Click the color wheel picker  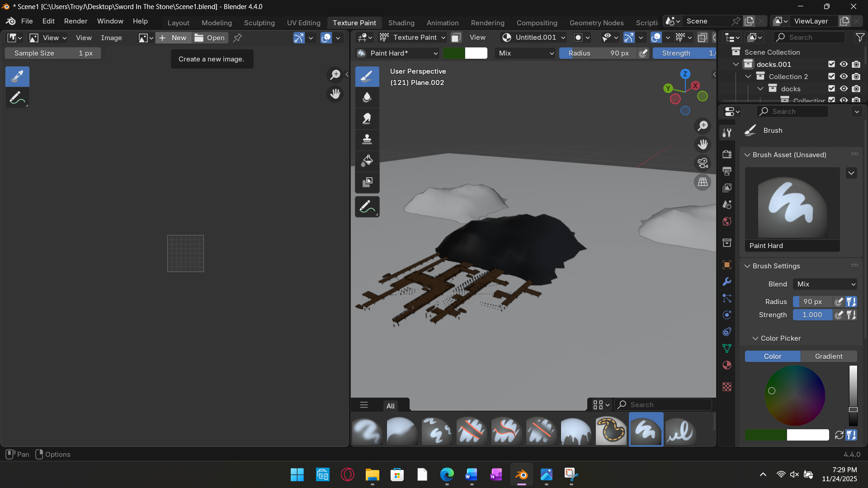pos(795,395)
